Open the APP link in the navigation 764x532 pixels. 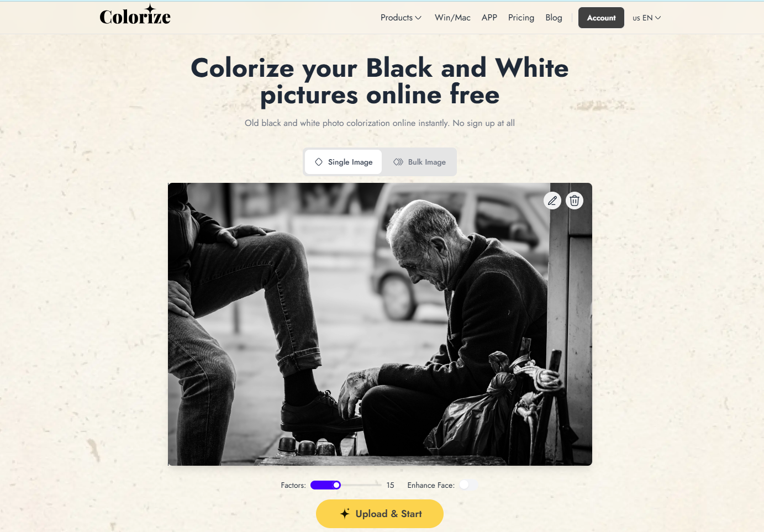[489, 18]
